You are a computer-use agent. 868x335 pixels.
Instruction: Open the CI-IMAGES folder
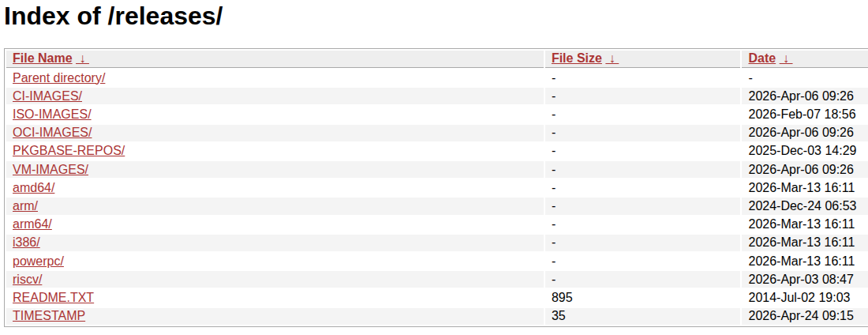(47, 96)
